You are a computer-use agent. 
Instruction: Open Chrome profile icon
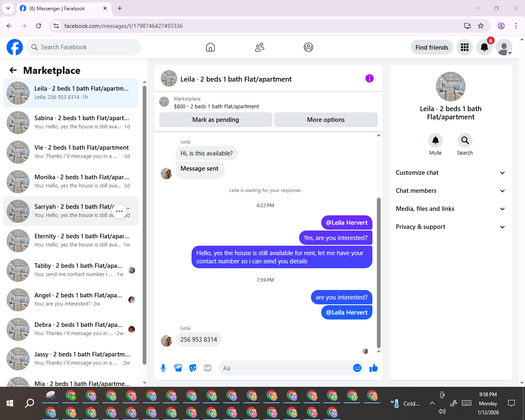point(501,26)
